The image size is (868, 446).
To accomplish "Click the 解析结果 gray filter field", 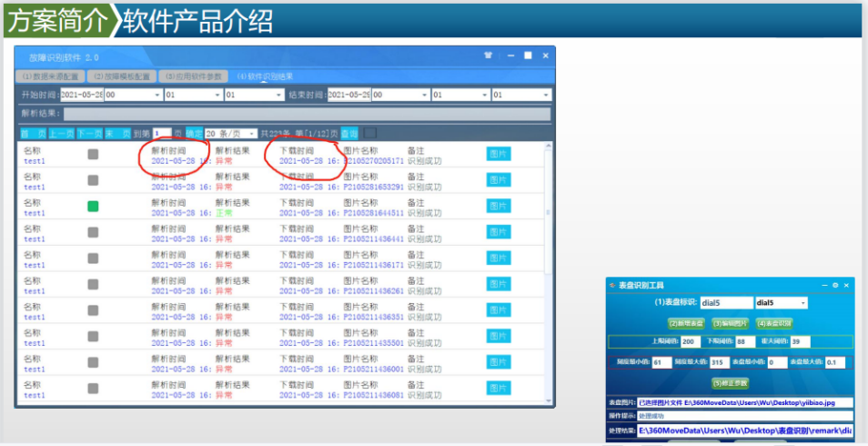I will (x=308, y=114).
